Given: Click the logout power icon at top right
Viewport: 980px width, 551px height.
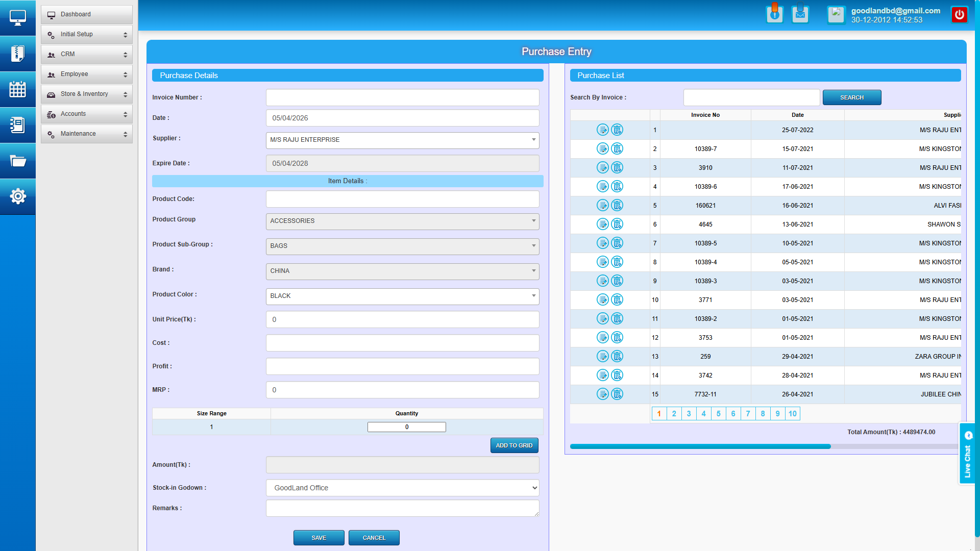Looking at the screenshot, I should [960, 14].
